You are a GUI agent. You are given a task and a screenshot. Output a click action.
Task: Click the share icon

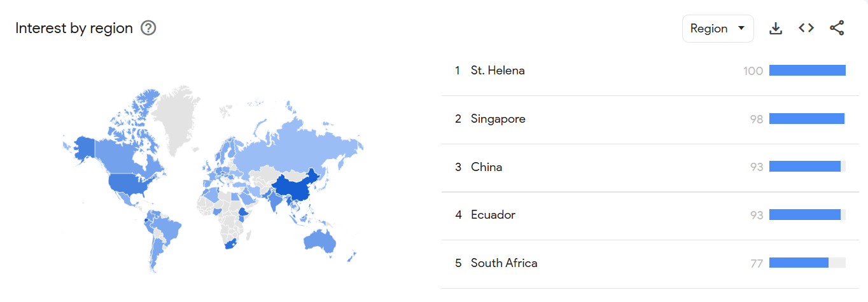pyautogui.click(x=837, y=28)
